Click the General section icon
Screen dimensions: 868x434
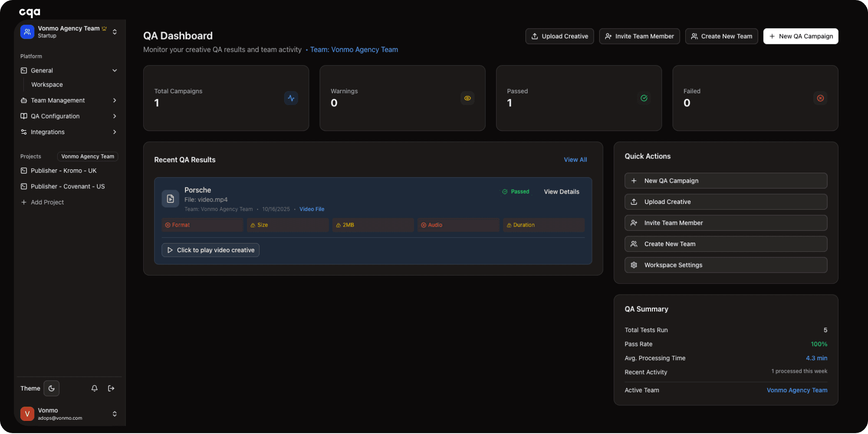coord(24,70)
